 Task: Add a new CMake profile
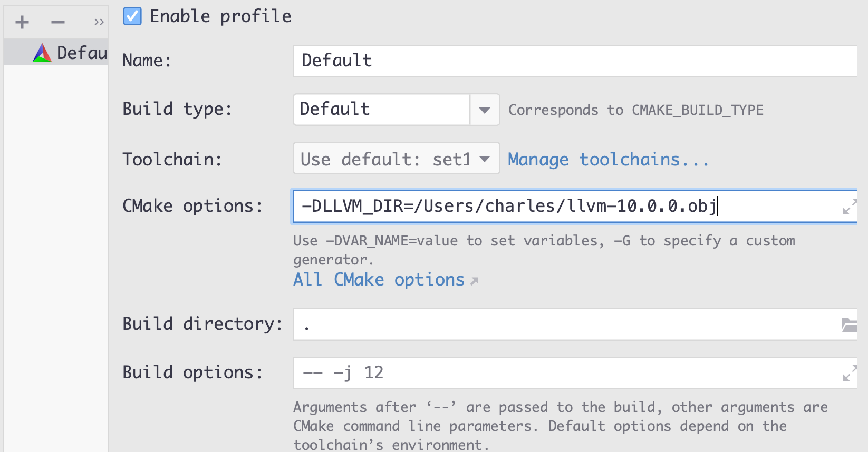[x=22, y=22]
